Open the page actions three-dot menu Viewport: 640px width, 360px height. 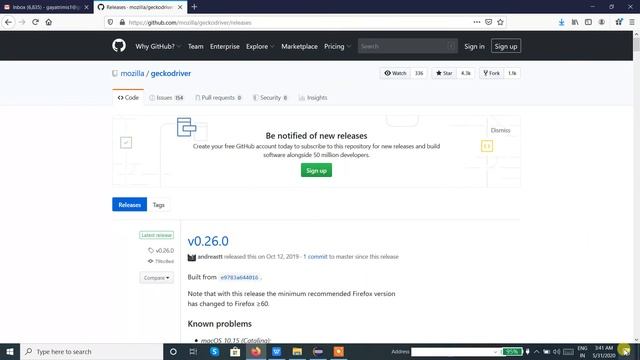pos(476,22)
